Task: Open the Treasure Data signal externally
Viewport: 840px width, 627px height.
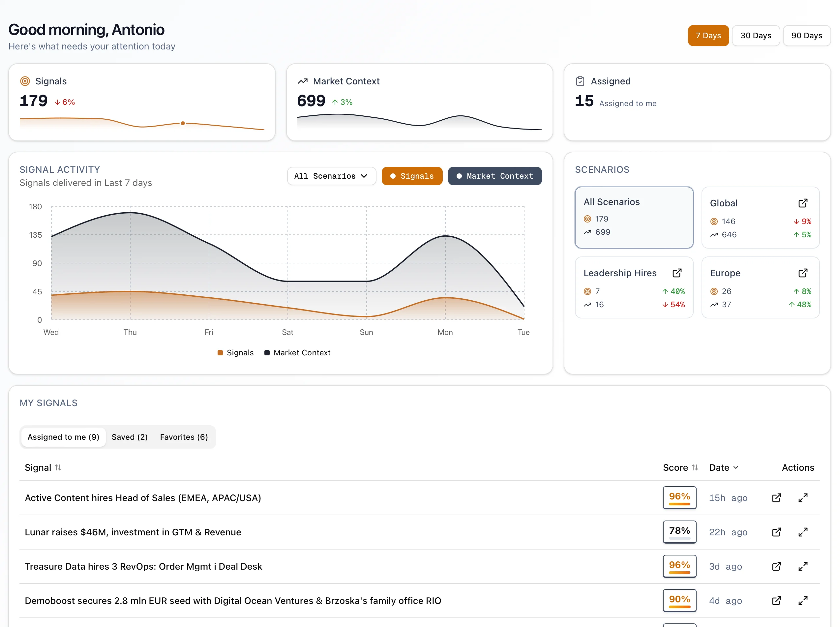Action: [776, 566]
